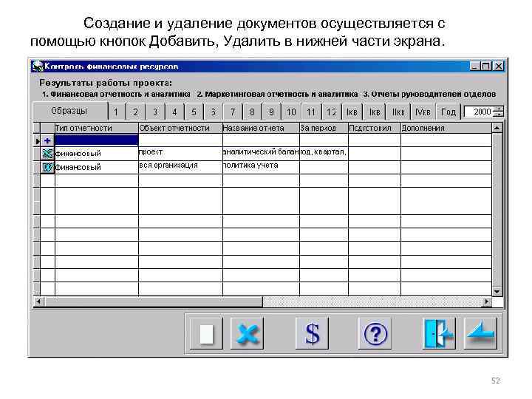
Task: Select month tab 8
Action: pyautogui.click(x=253, y=112)
